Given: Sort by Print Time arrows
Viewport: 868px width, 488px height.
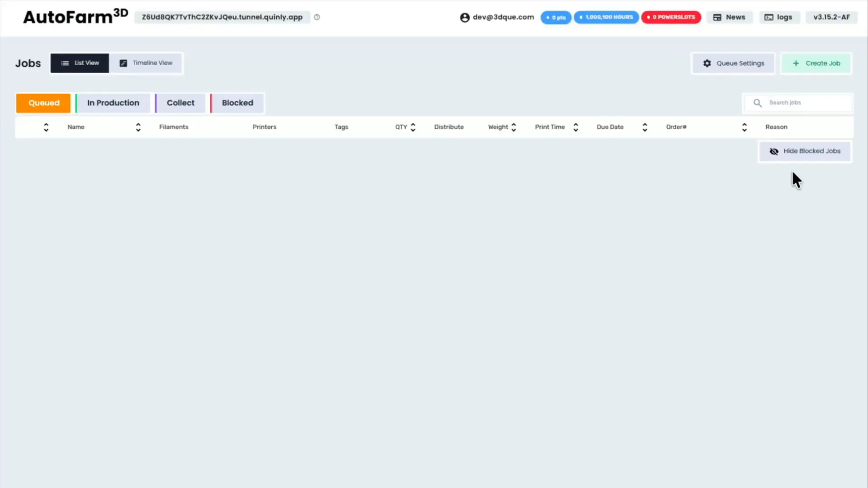Looking at the screenshot, I should [576, 127].
